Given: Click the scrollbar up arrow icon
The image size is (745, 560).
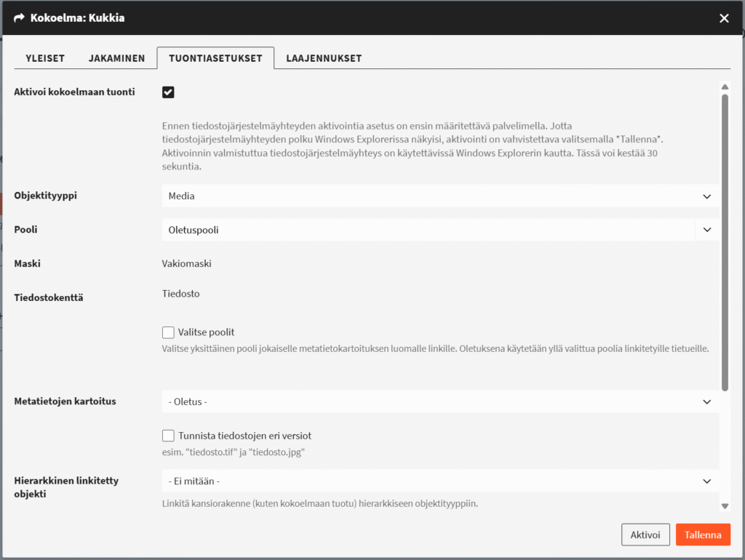Looking at the screenshot, I should (x=725, y=87).
